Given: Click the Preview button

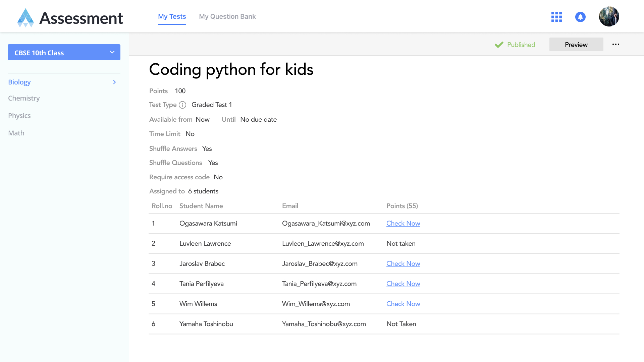Looking at the screenshot, I should pyautogui.click(x=576, y=45).
